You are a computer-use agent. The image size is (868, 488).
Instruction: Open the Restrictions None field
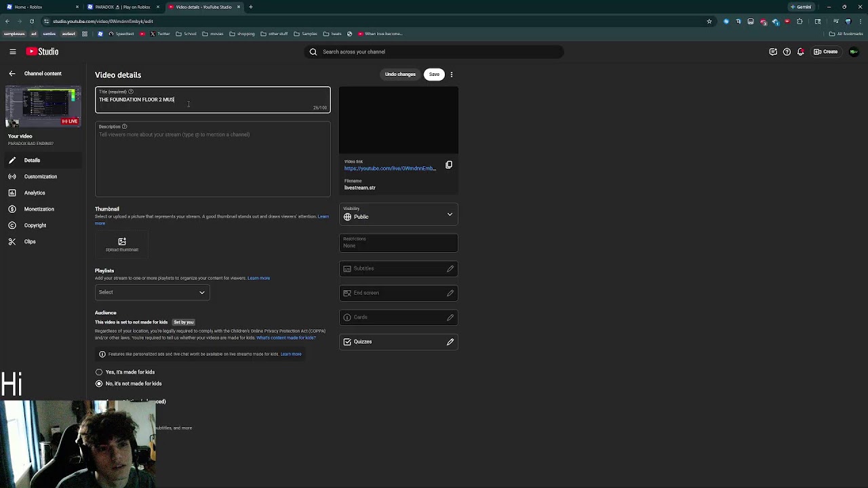(x=399, y=243)
